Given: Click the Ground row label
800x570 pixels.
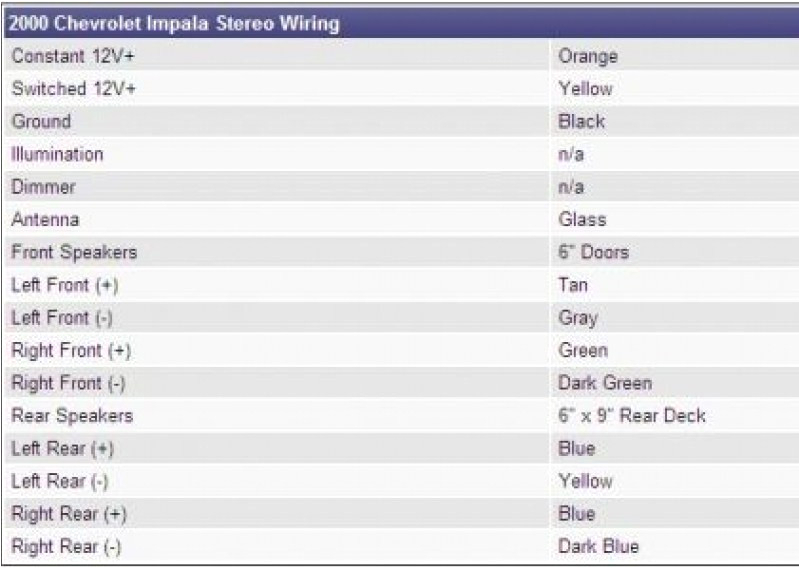Looking at the screenshot, I should 41,122.
